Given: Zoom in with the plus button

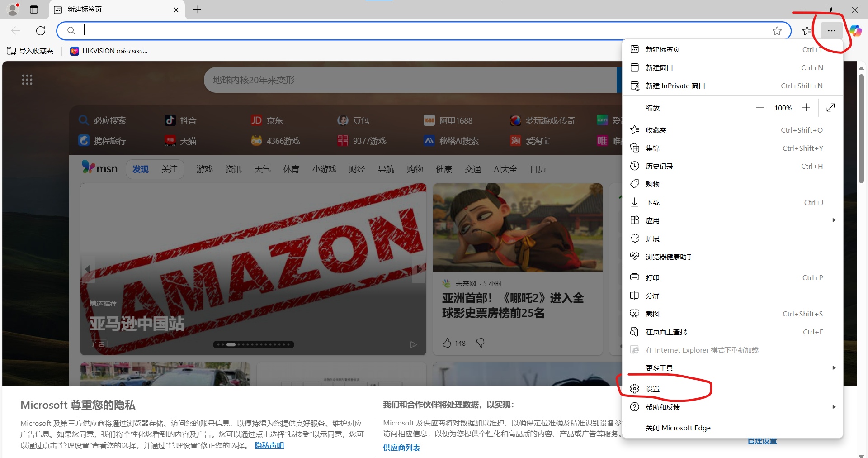Looking at the screenshot, I should coord(806,108).
